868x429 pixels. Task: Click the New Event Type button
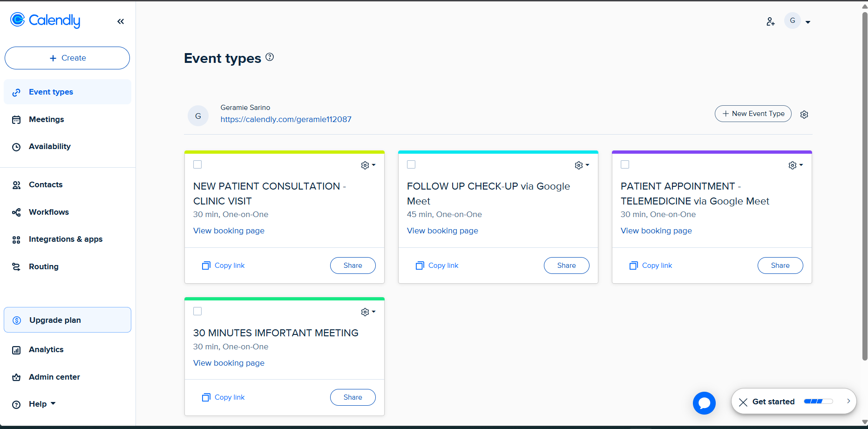tap(753, 114)
